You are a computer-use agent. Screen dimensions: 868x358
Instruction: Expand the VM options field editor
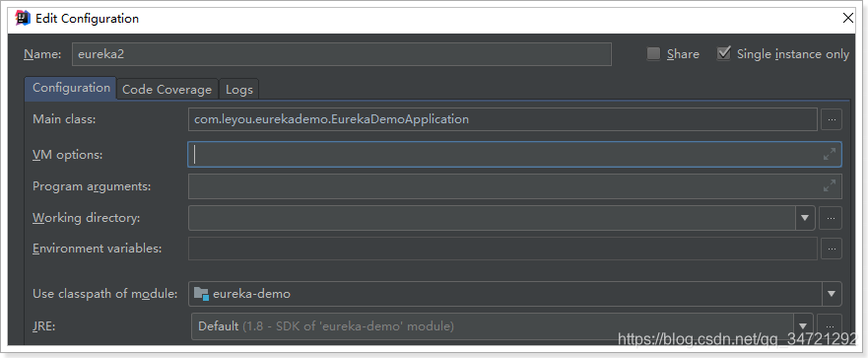pyautogui.click(x=829, y=155)
